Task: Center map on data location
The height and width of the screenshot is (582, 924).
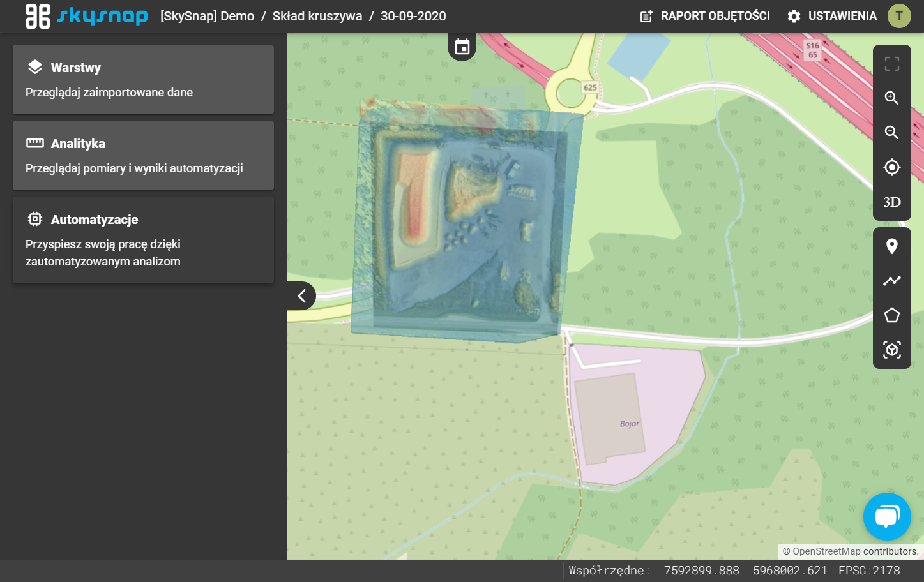Action: (892, 167)
